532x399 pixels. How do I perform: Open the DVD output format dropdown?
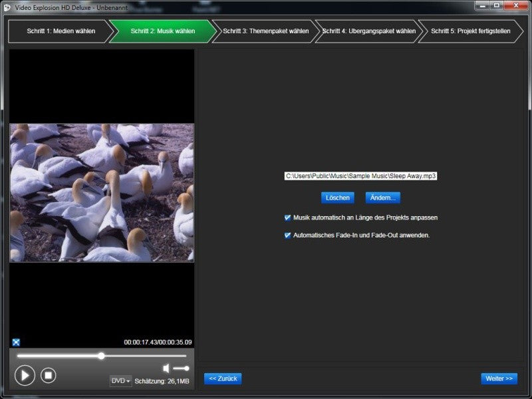[121, 381]
